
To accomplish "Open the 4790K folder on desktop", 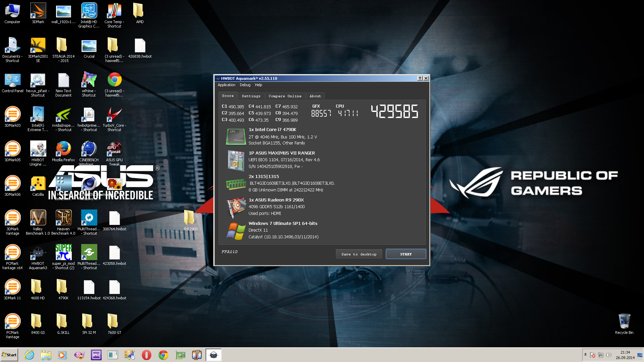I will [63, 290].
